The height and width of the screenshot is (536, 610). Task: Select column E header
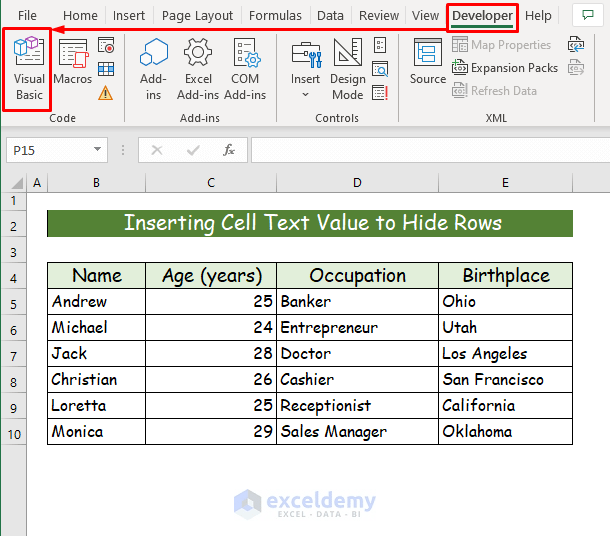pos(505,182)
